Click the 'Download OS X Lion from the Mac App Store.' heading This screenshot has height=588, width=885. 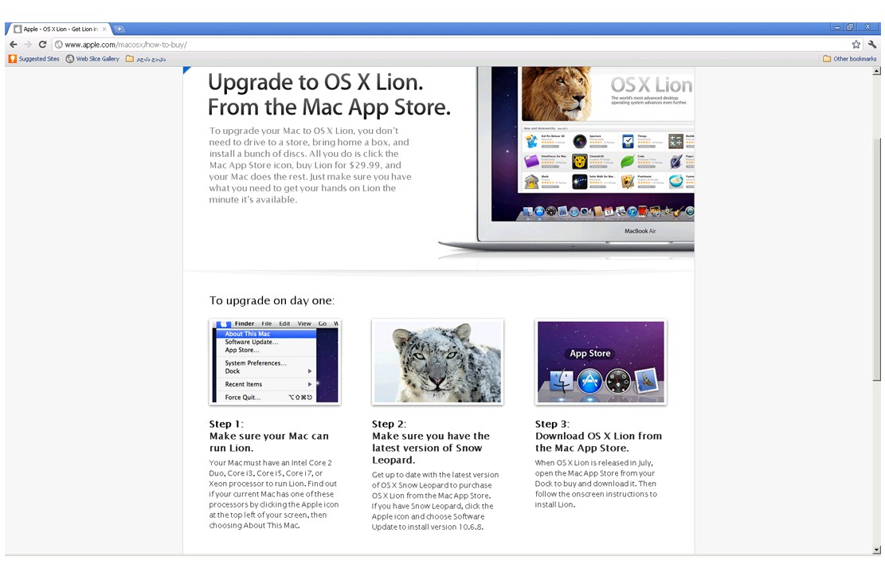pyautogui.click(x=598, y=442)
